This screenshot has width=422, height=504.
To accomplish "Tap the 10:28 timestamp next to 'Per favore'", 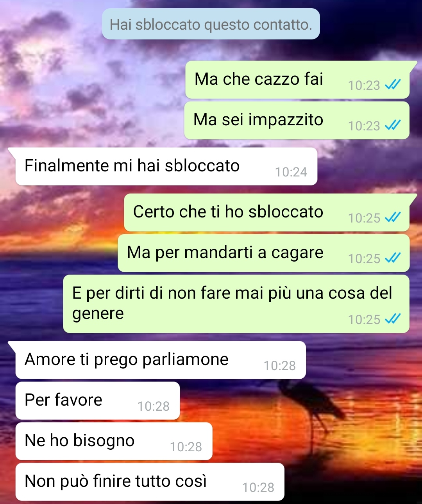I will [154, 406].
